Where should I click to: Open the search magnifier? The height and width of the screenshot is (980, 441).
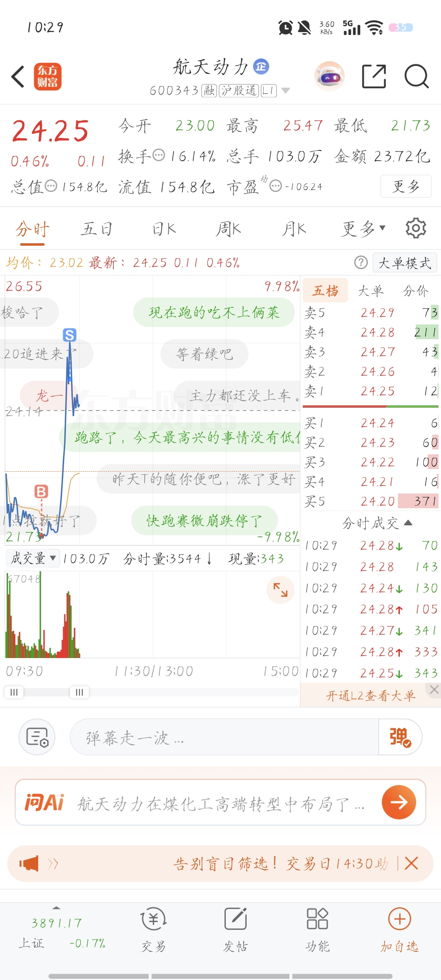pyautogui.click(x=416, y=76)
